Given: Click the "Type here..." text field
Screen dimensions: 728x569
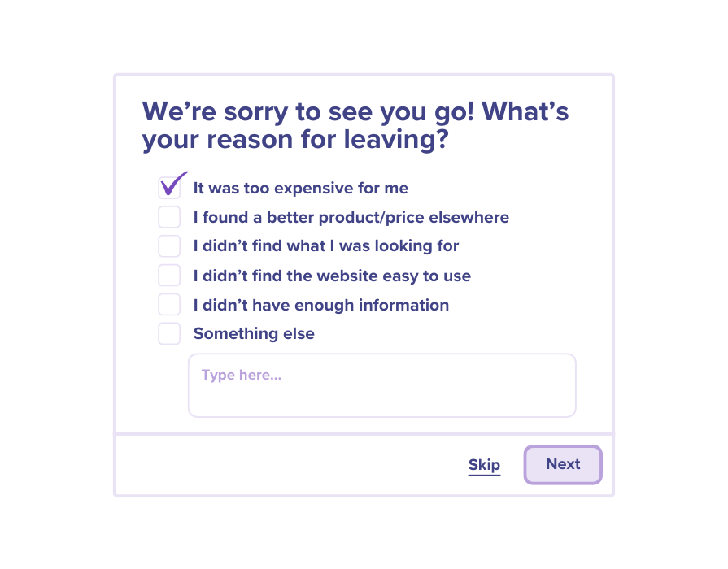Looking at the screenshot, I should (381, 384).
